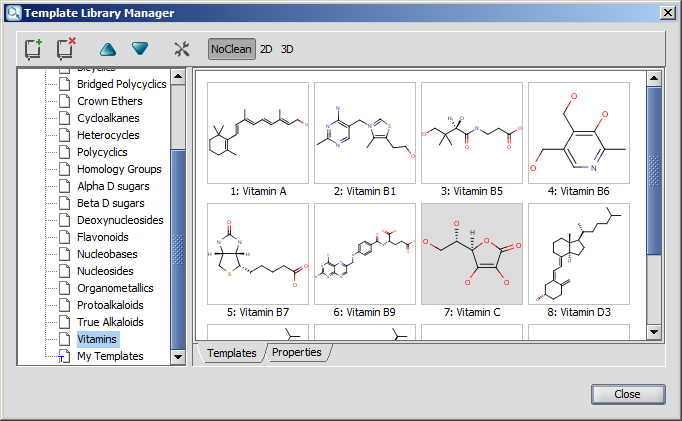Switch to the Templates tab
This screenshot has height=421, width=682.
232,353
